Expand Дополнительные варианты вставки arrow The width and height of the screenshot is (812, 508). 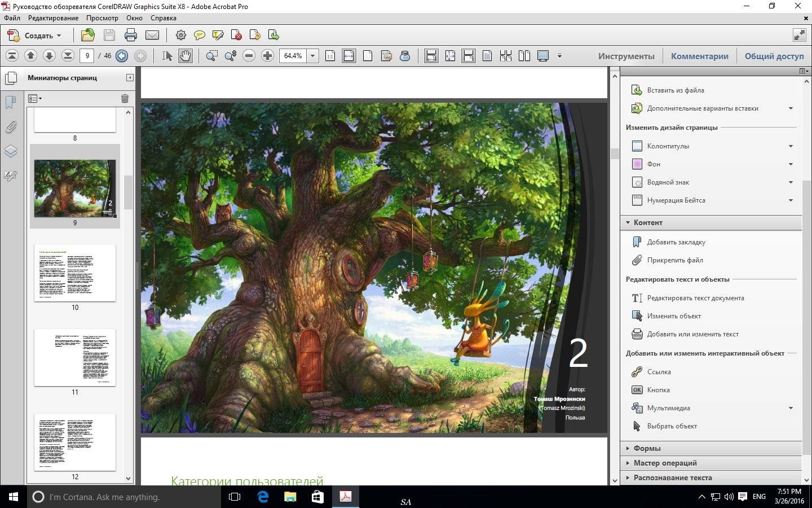(x=791, y=108)
